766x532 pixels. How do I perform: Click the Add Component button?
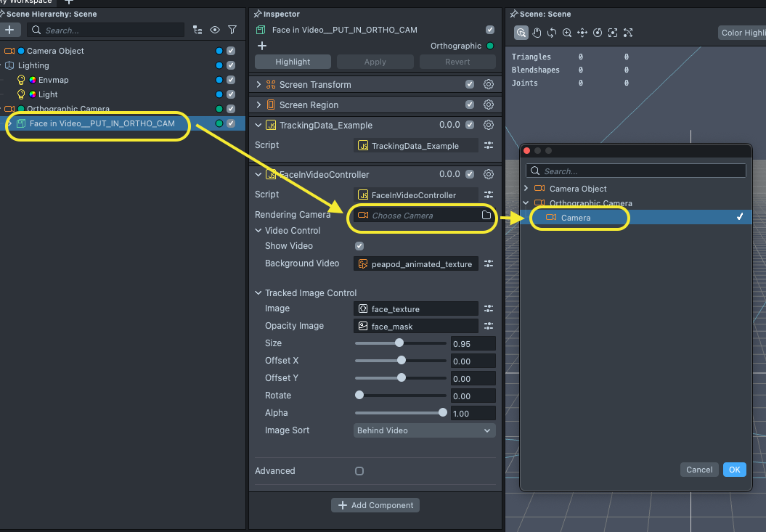click(x=375, y=505)
